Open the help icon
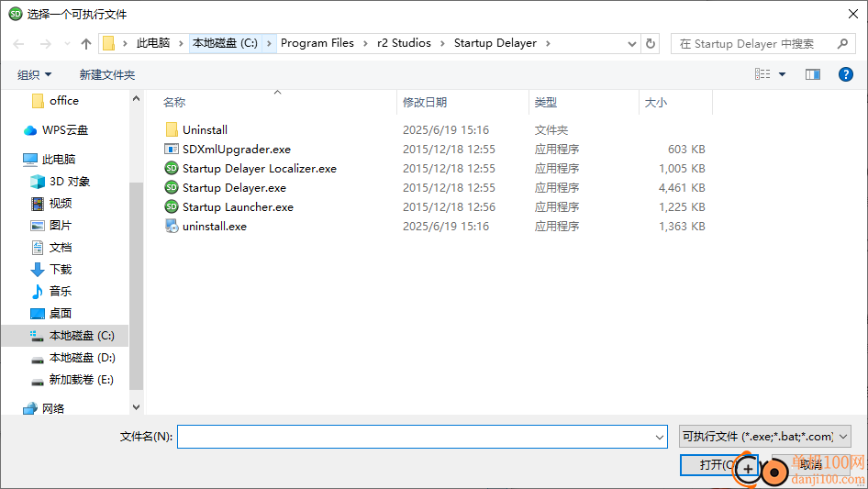 [845, 74]
